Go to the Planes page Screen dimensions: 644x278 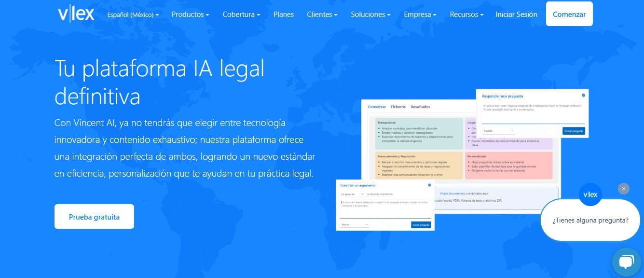pos(284,14)
